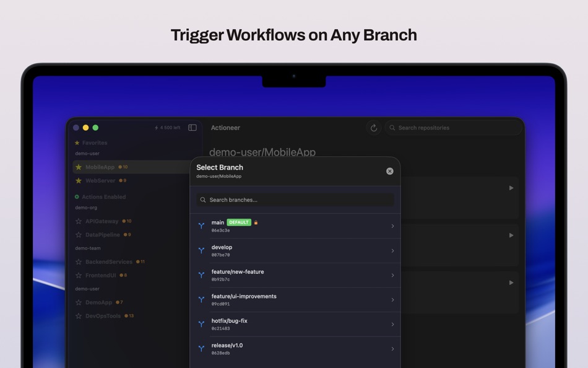
Task: Click the DEFAULT badge on main branch
Action: click(240, 221)
